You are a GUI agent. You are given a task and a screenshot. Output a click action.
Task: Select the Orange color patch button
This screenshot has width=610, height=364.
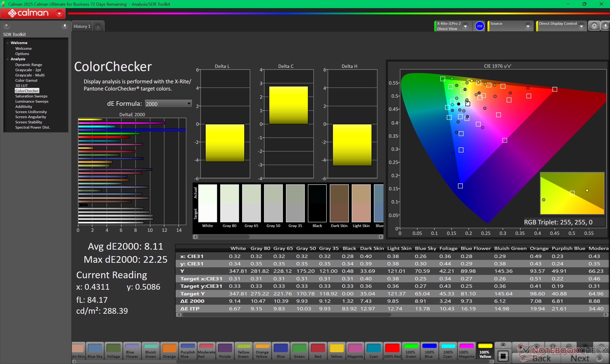pyautogui.click(x=169, y=351)
